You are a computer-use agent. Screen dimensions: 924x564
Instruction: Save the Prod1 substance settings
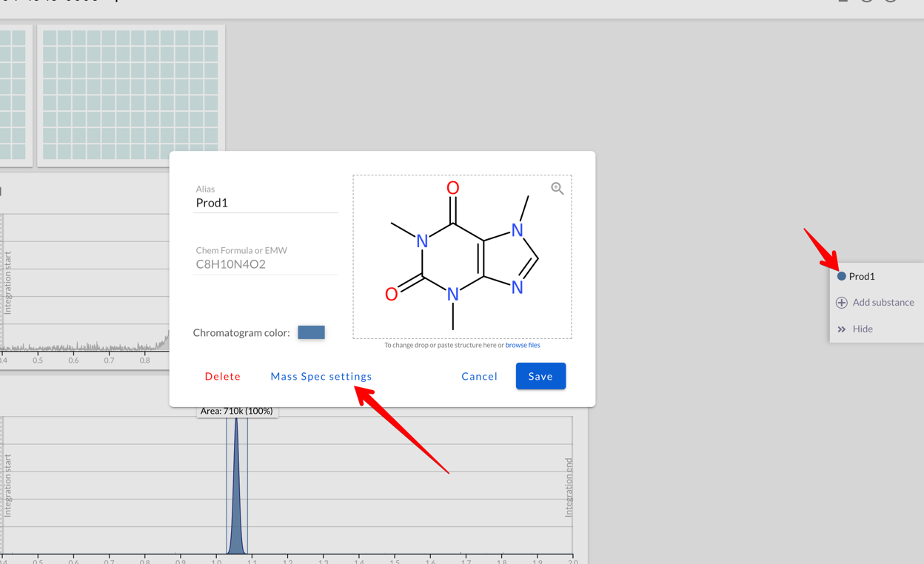(x=540, y=376)
